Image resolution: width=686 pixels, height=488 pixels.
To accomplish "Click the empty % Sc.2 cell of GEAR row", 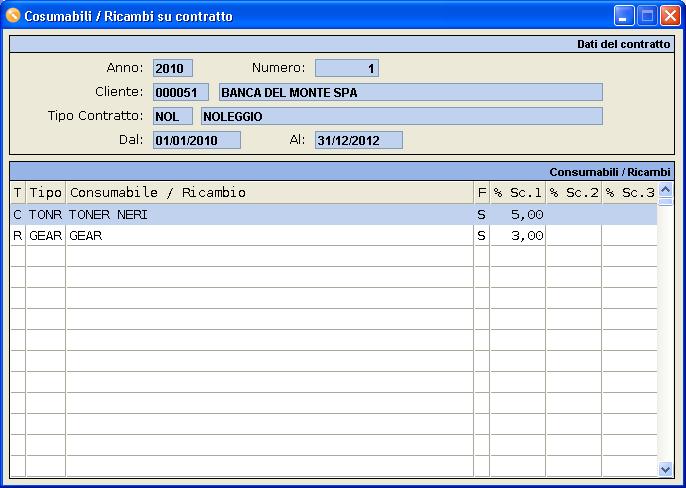I will [574, 235].
